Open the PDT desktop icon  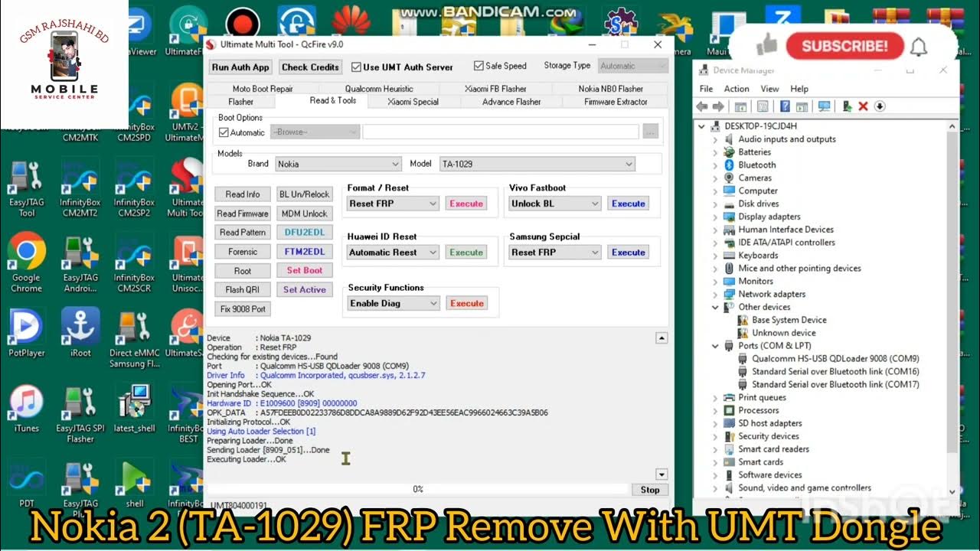(27, 482)
